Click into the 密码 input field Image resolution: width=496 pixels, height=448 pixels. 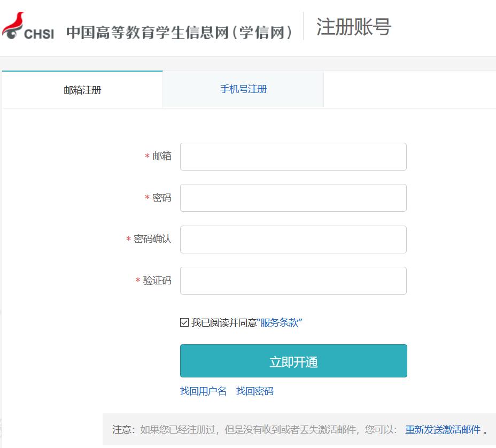pos(293,198)
